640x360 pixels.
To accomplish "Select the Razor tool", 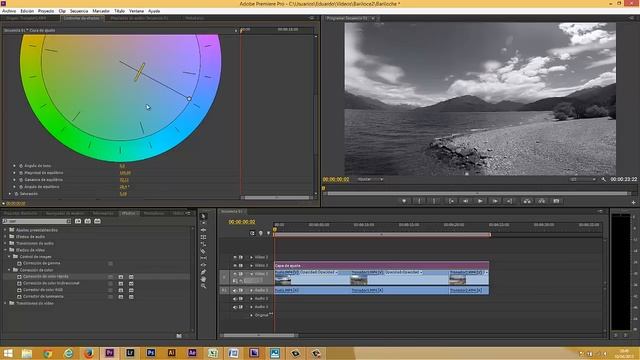I will [x=203, y=251].
